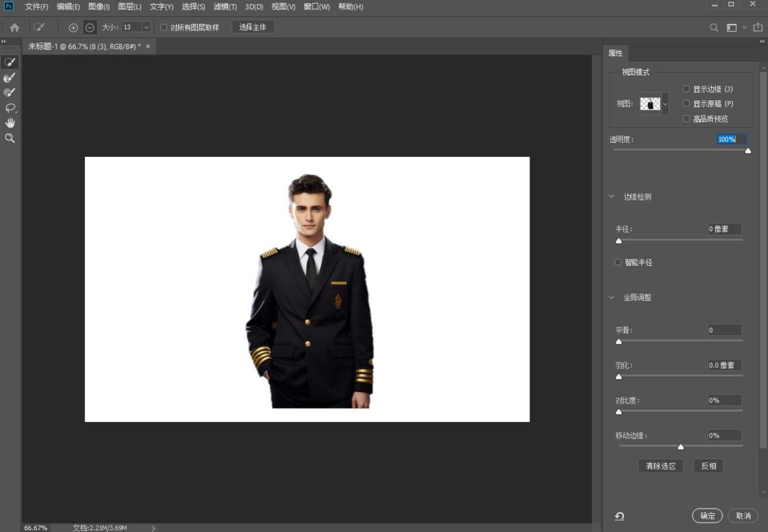Open the workspace switcher icon
This screenshot has width=768, height=532.
pos(732,27)
